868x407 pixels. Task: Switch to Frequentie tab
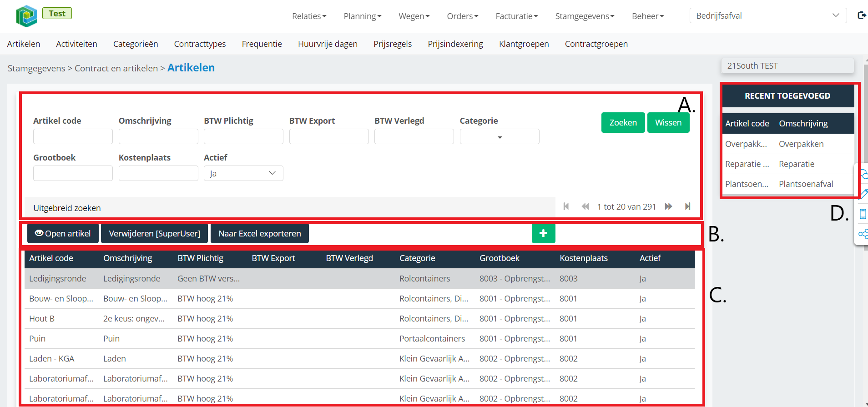pyautogui.click(x=262, y=44)
